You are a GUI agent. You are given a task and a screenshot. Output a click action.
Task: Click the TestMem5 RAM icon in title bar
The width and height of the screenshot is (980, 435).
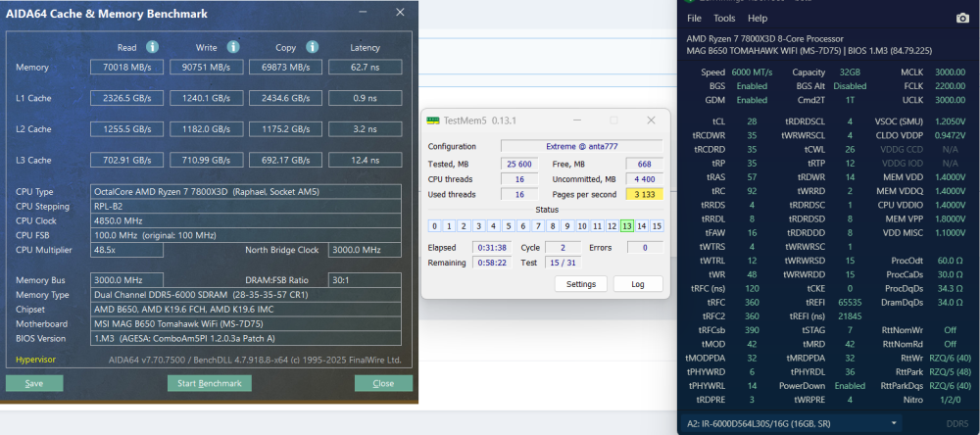434,121
